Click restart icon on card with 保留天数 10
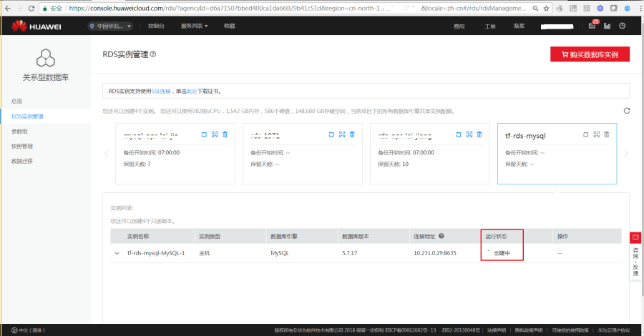The width and height of the screenshot is (644, 336). click(459, 134)
